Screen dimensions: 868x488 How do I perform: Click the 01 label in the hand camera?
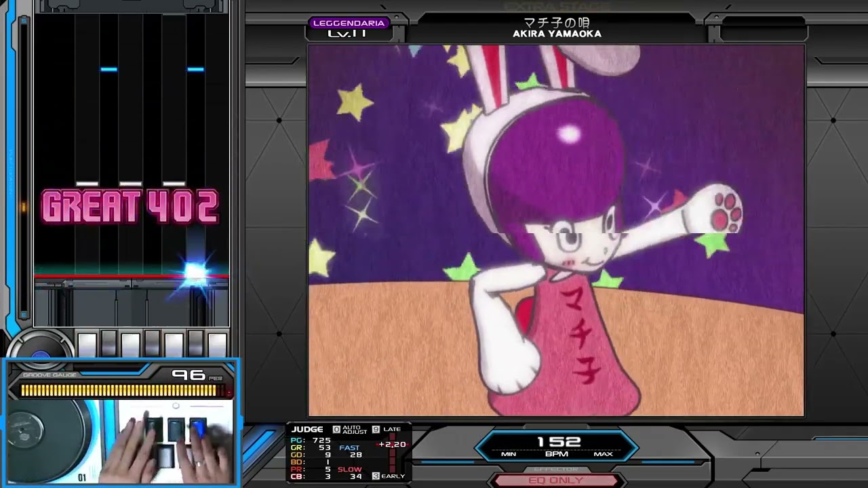pos(82,478)
